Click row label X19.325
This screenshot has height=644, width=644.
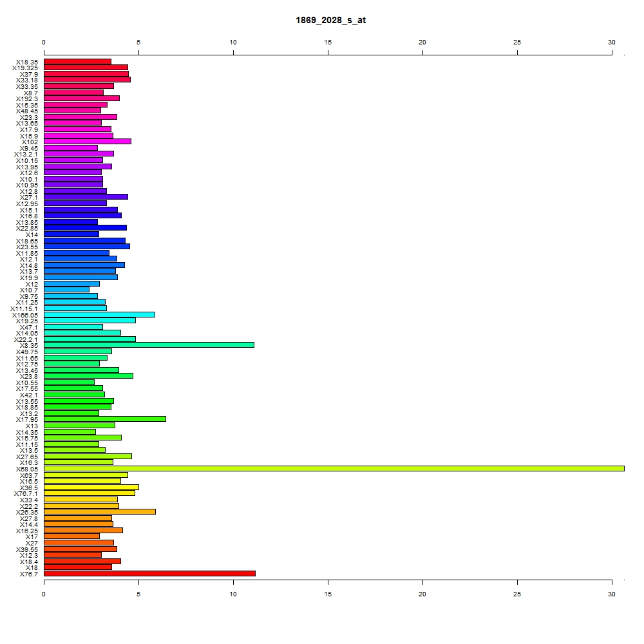[24, 68]
